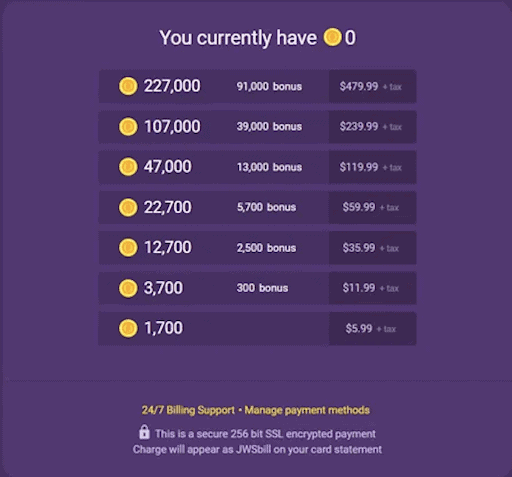512x477 pixels.
Task: Pick the $5.99 starter package
Action: [x=373, y=328]
